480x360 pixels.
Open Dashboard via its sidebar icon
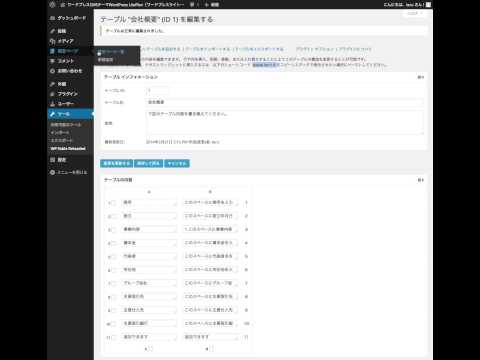coord(52,18)
